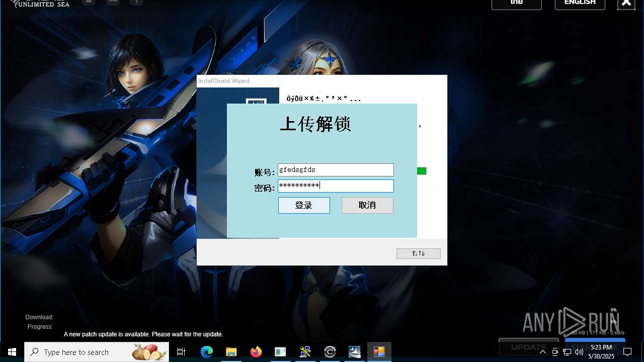
Task: Click the green progress bar block
Action: coord(422,171)
